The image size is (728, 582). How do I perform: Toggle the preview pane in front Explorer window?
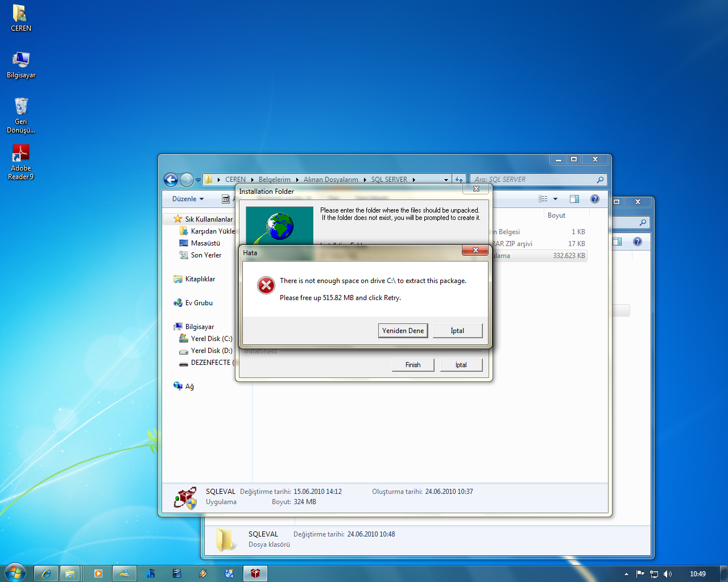(574, 199)
